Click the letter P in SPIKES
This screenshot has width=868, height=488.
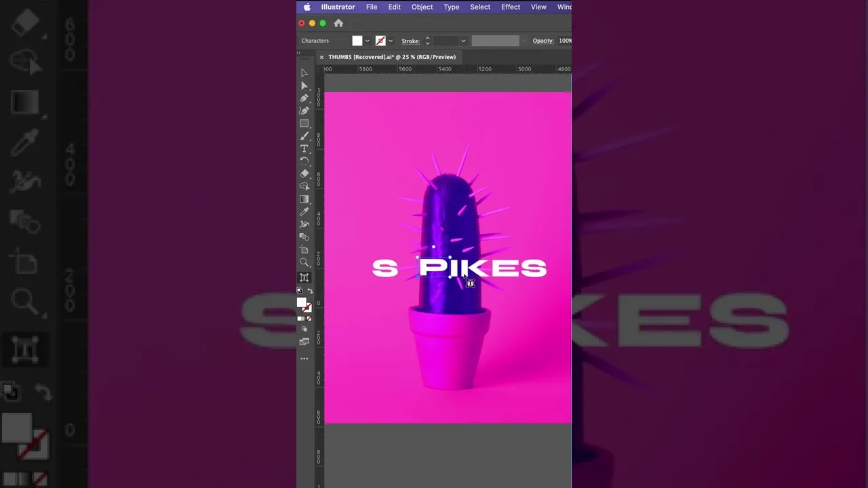click(x=432, y=268)
